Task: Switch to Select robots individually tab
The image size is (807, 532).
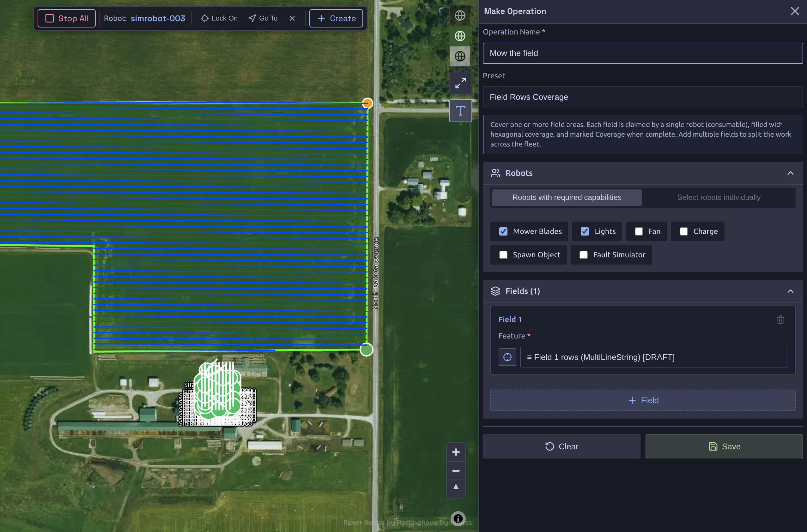Action: coord(719,197)
